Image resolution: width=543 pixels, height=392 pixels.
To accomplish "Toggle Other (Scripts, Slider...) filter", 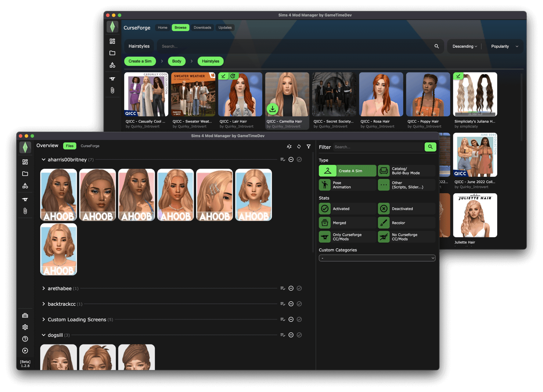I will click(x=407, y=185).
